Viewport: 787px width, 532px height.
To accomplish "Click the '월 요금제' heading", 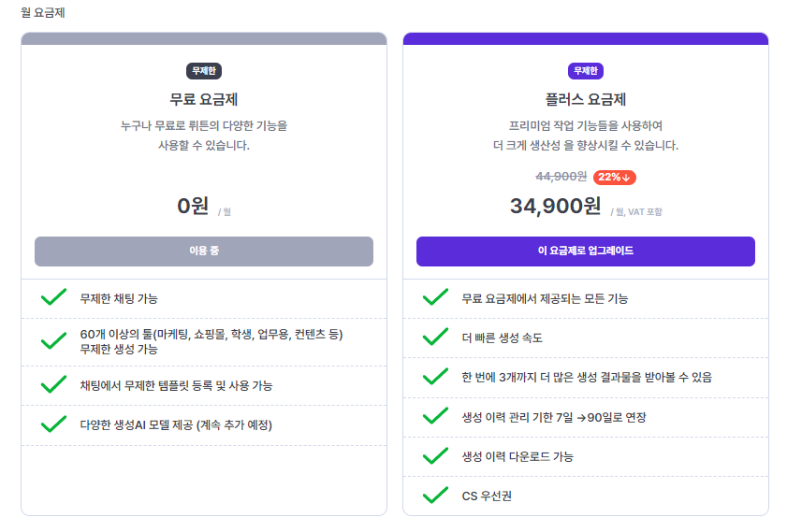I will tap(43, 12).
